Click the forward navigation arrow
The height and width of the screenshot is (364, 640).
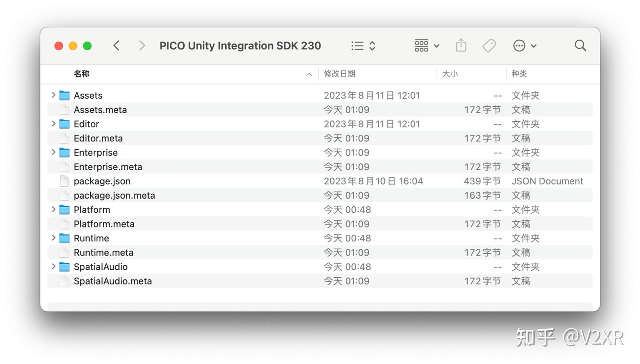coord(142,45)
